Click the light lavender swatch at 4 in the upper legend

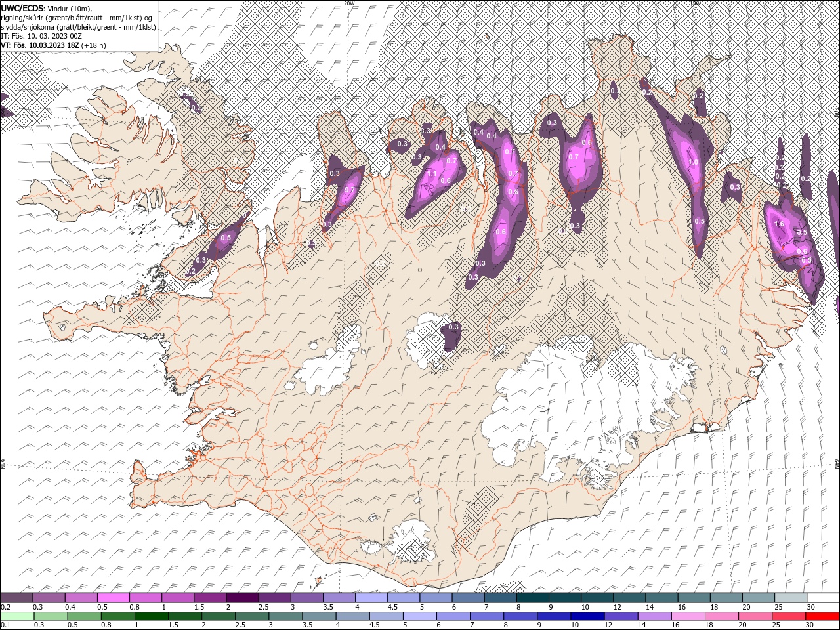371,598
